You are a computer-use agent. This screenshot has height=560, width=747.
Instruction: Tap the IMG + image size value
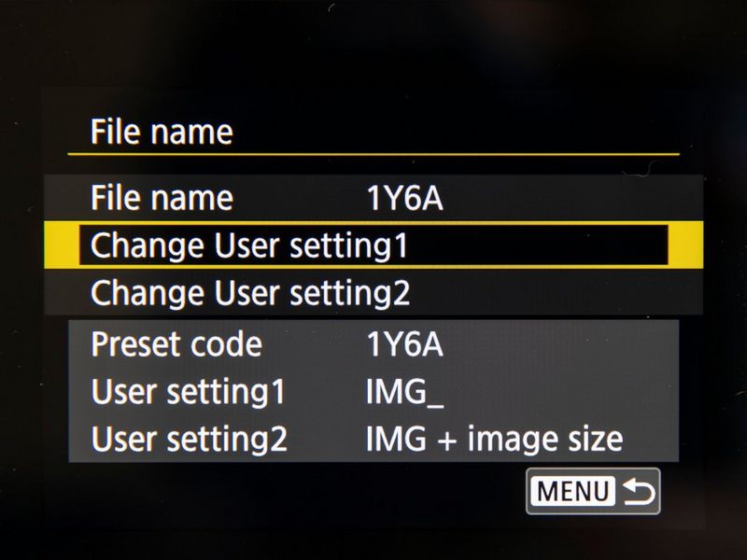(494, 439)
